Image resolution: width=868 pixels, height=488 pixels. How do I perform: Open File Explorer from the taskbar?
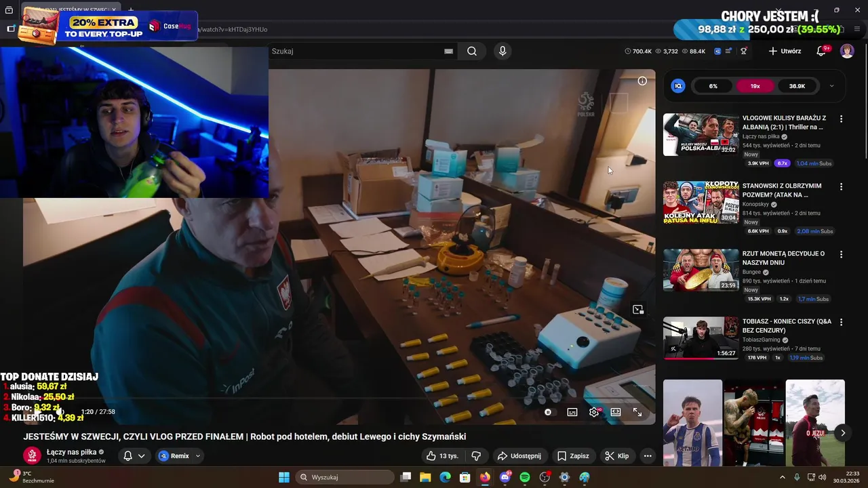(425, 477)
